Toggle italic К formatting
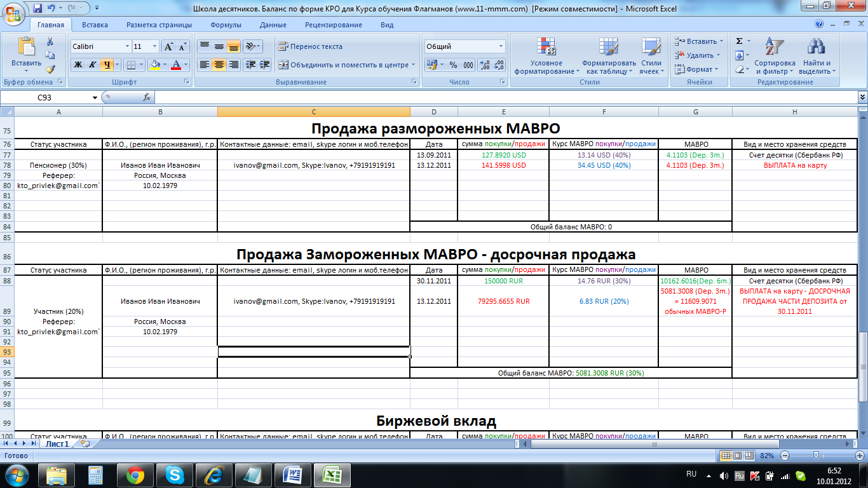Image resolution: width=868 pixels, height=488 pixels. click(92, 65)
